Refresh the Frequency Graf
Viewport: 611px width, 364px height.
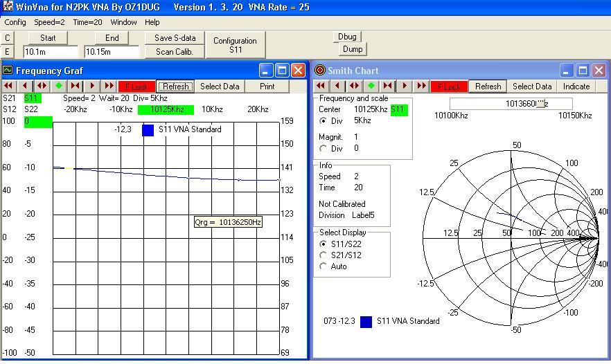click(x=175, y=87)
